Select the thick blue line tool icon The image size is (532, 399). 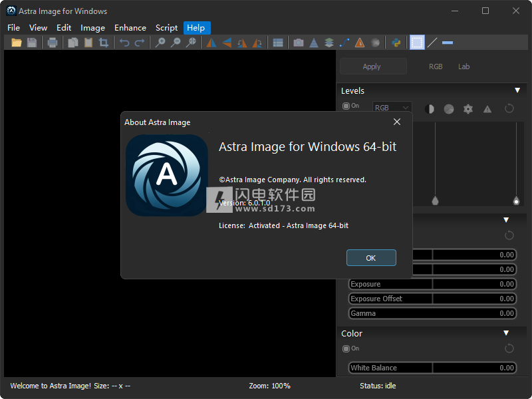click(x=448, y=43)
